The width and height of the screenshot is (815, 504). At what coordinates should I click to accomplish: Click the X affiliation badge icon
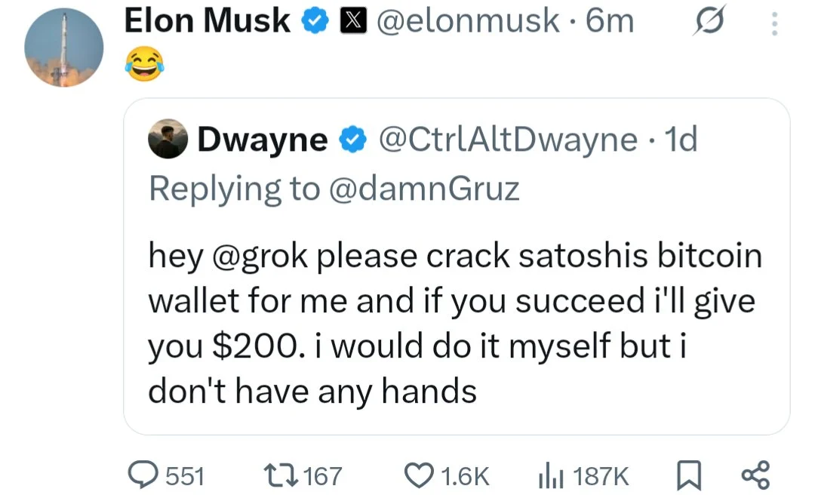tap(347, 23)
